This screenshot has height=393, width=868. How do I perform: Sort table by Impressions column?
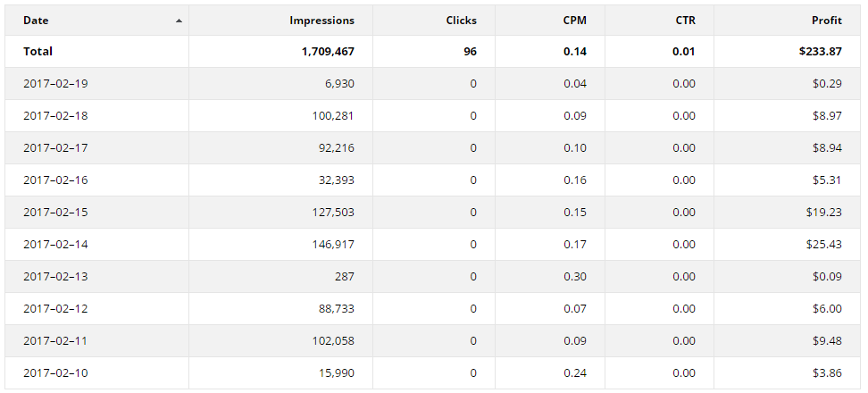pyautogui.click(x=321, y=21)
